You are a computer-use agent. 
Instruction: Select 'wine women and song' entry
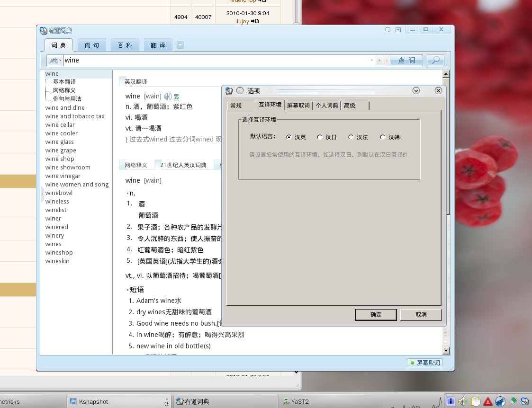77,184
